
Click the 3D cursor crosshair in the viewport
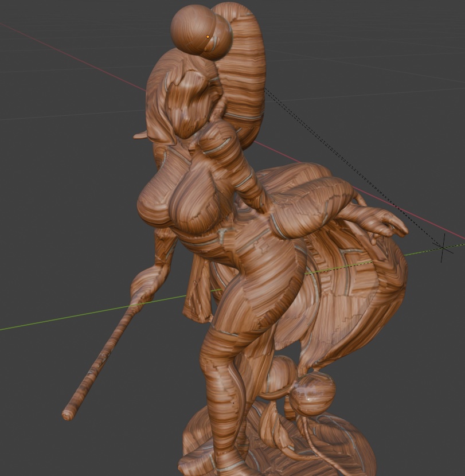click(x=443, y=248)
